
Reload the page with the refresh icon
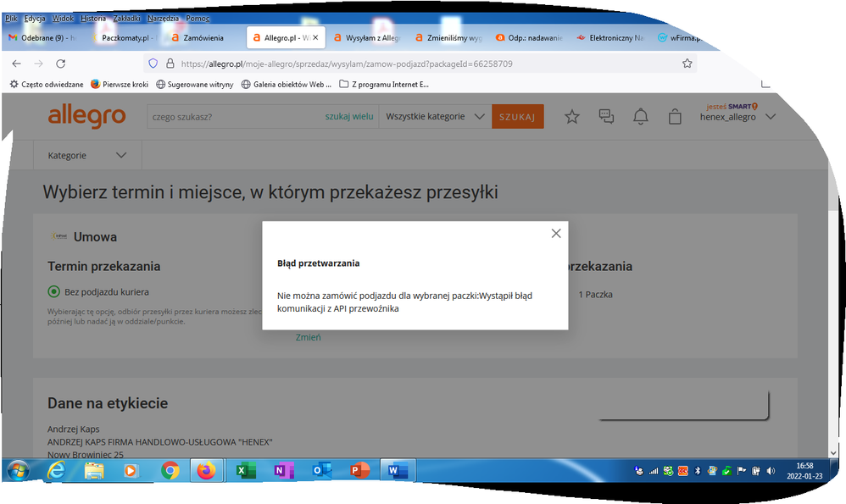61,64
